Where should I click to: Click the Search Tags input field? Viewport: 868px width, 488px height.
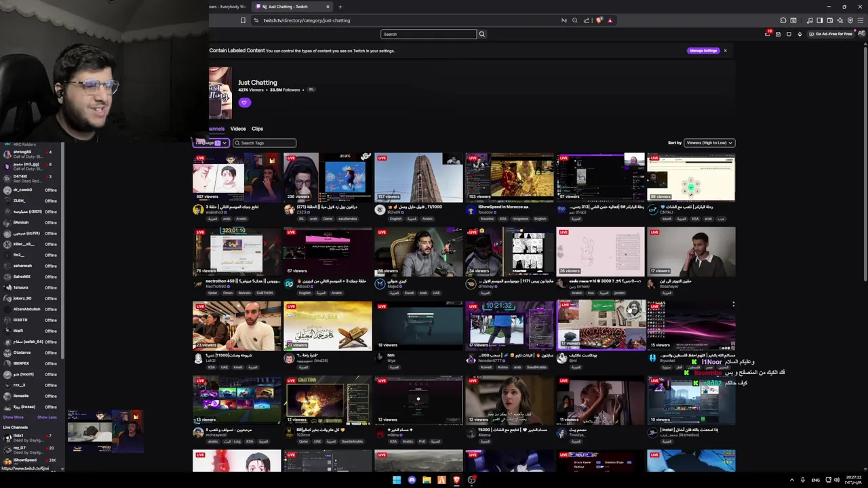(264, 143)
